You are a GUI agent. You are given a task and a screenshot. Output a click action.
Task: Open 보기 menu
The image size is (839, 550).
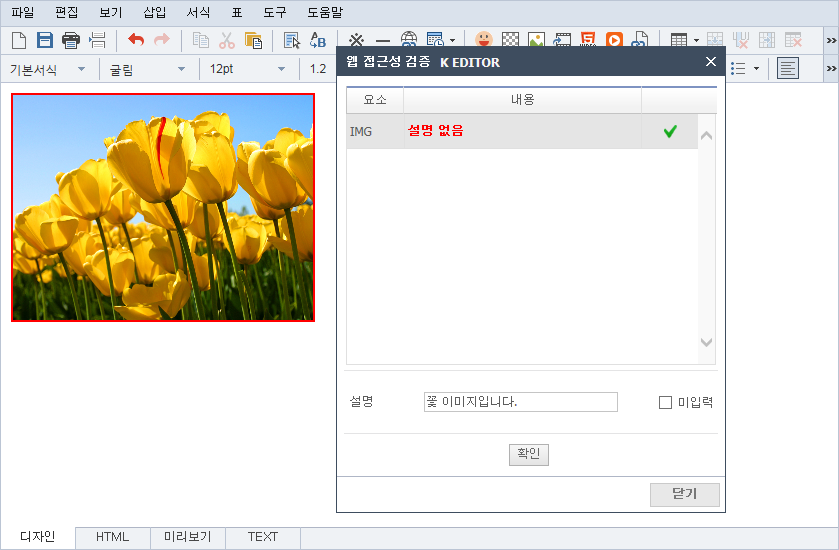point(111,12)
